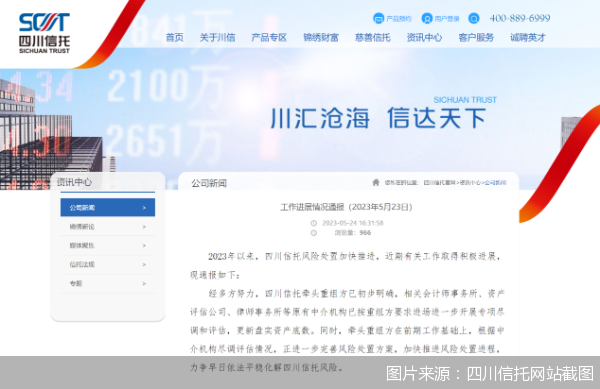Click the 用户登录 user icon
Viewport: 600px width, 389px height.
pos(427,18)
